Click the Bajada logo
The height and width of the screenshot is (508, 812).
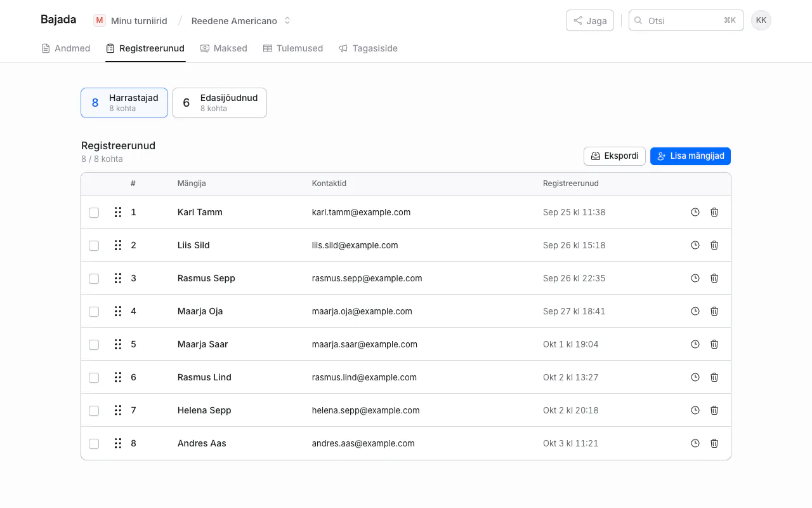58,20
